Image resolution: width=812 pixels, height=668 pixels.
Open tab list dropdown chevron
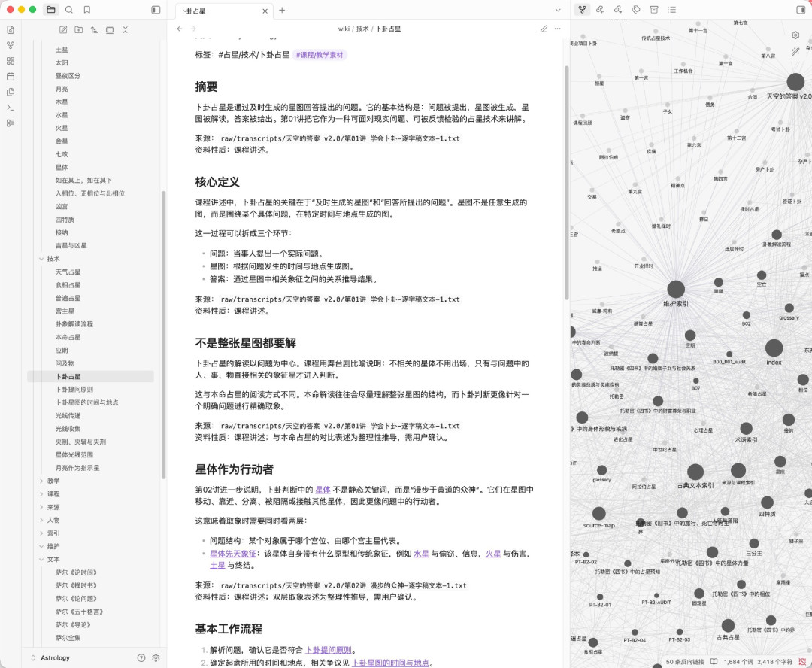click(558, 10)
